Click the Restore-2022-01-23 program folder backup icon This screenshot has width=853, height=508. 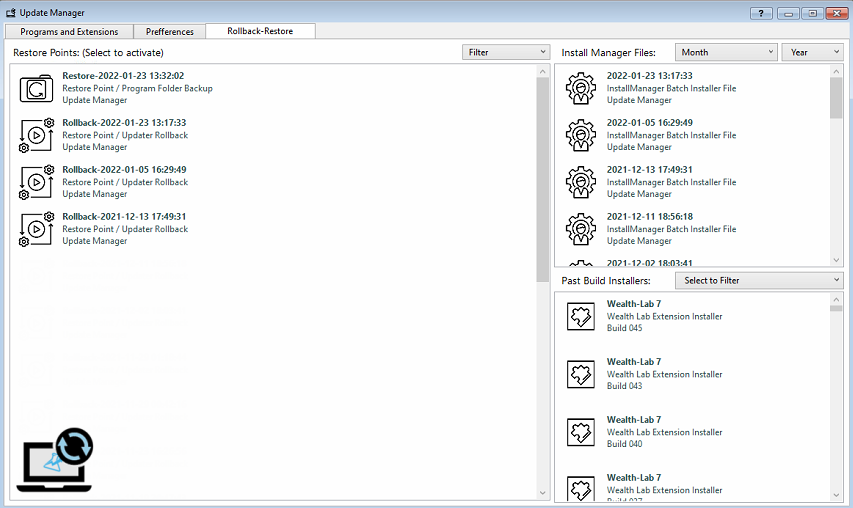tap(36, 88)
